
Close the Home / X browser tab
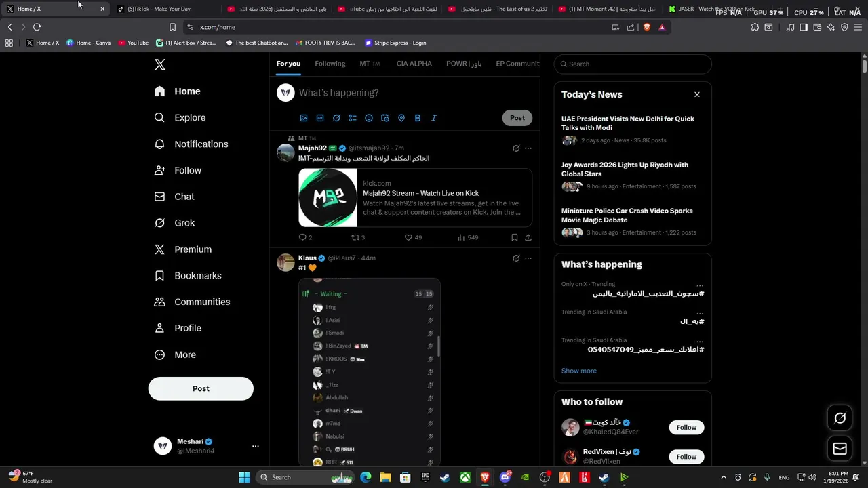click(102, 9)
